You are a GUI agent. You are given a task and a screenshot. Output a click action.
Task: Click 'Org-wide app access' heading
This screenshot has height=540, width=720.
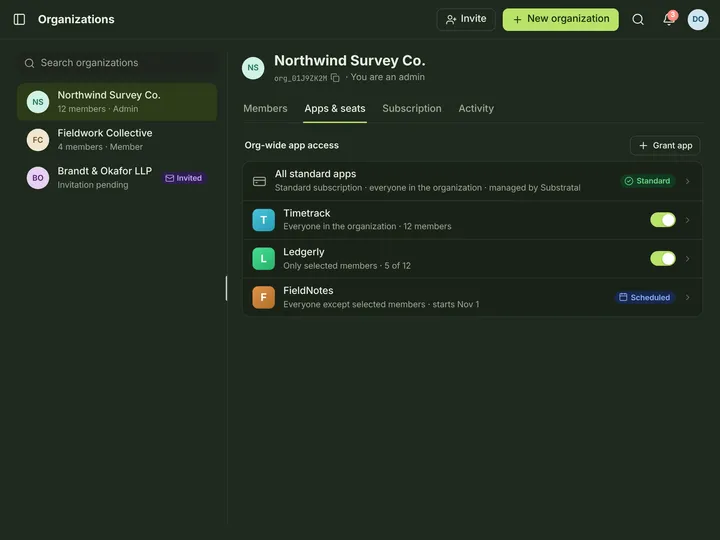292,145
